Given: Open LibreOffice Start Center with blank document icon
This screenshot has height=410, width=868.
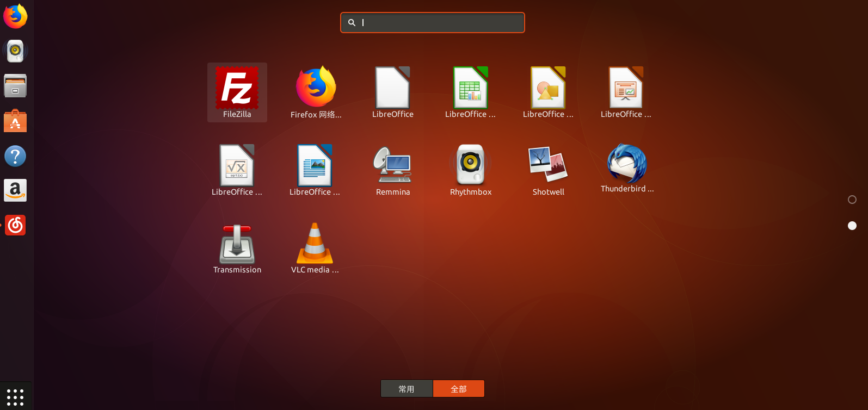Looking at the screenshot, I should (393, 92).
